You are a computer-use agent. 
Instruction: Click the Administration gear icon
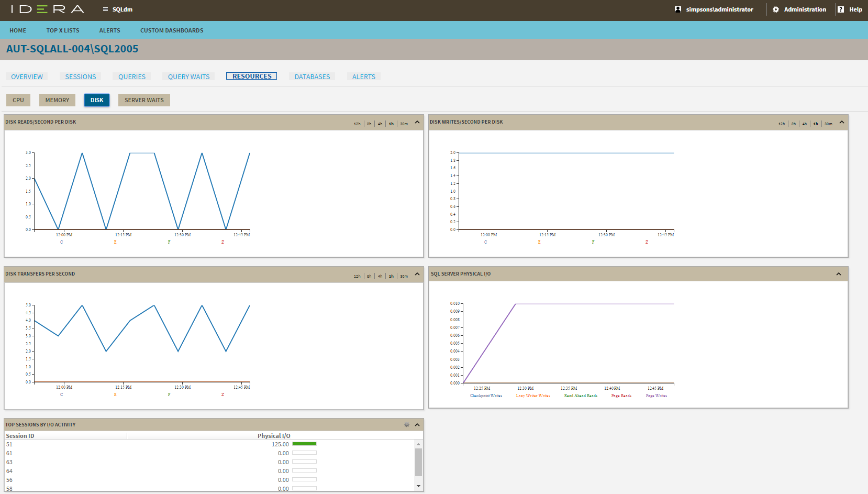click(776, 9)
